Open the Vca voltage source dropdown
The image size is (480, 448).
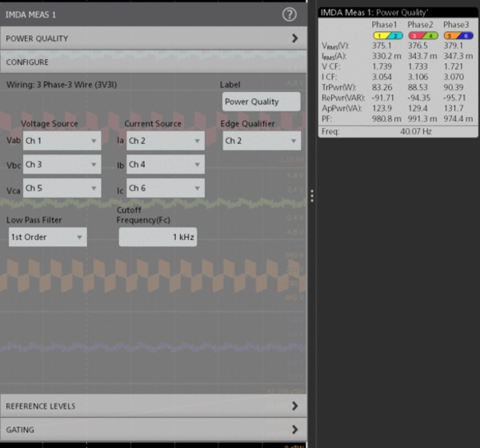pyautogui.click(x=62, y=188)
